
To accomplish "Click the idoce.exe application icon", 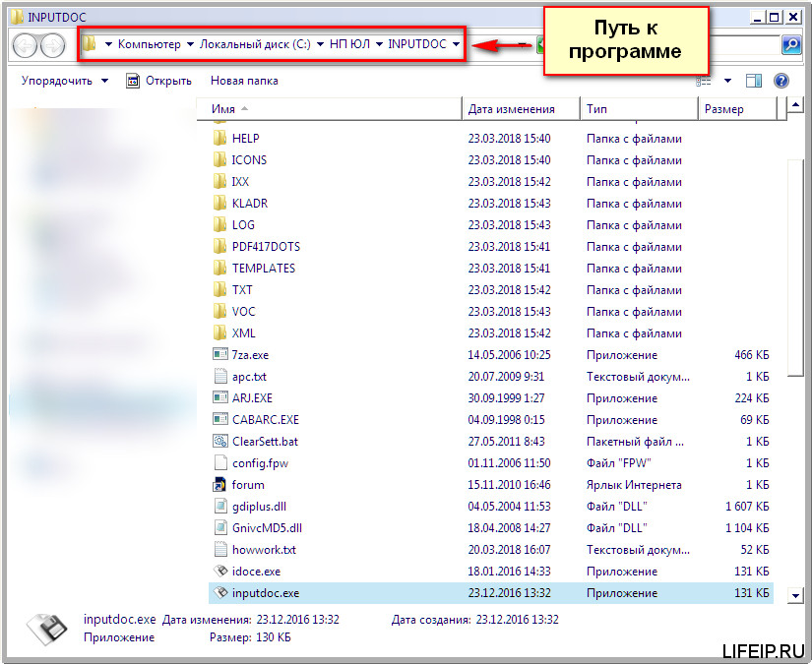I will [x=220, y=572].
